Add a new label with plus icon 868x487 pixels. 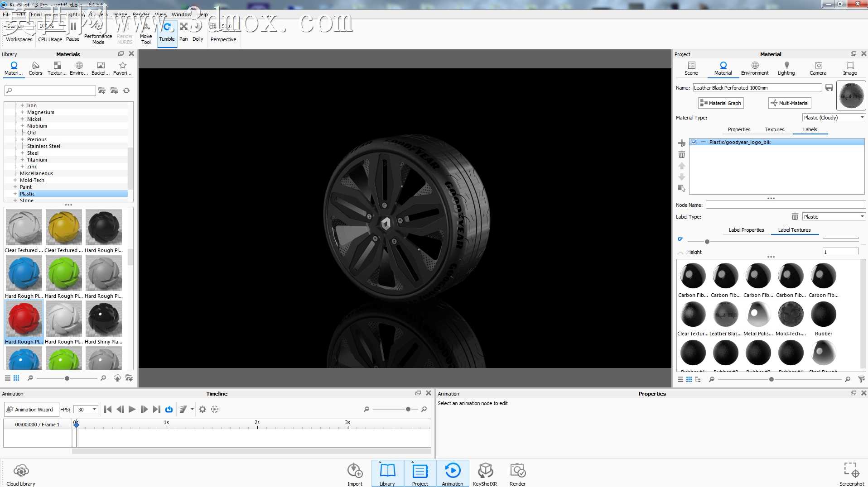[681, 143]
